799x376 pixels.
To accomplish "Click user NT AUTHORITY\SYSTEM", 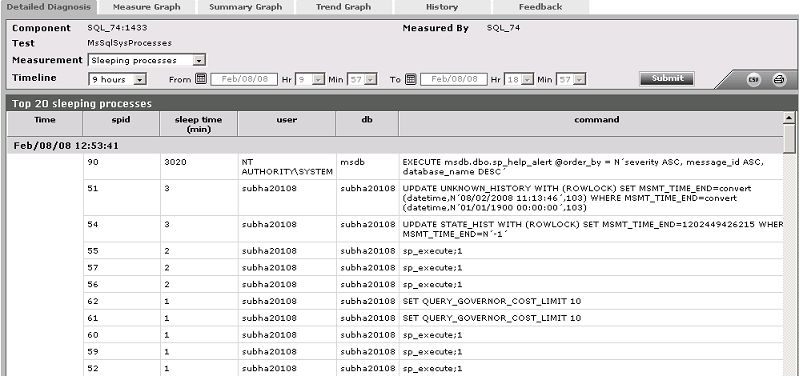I will click(x=287, y=167).
